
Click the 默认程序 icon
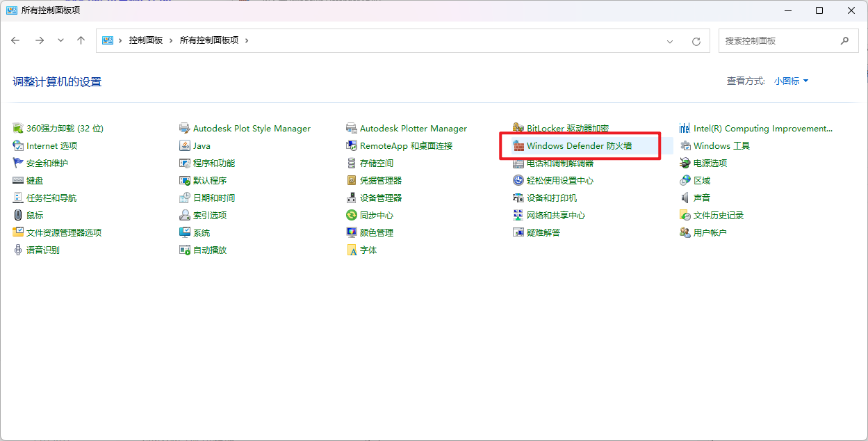185,180
